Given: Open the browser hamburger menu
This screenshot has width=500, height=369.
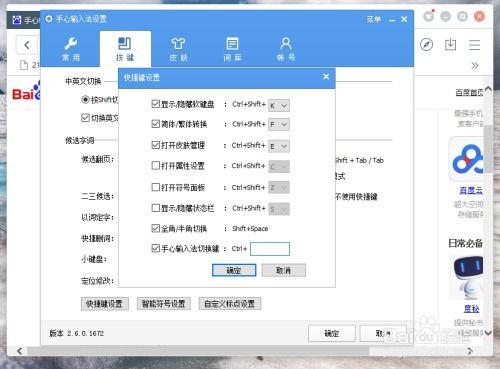Looking at the screenshot, I should pyautogui.click(x=474, y=45).
